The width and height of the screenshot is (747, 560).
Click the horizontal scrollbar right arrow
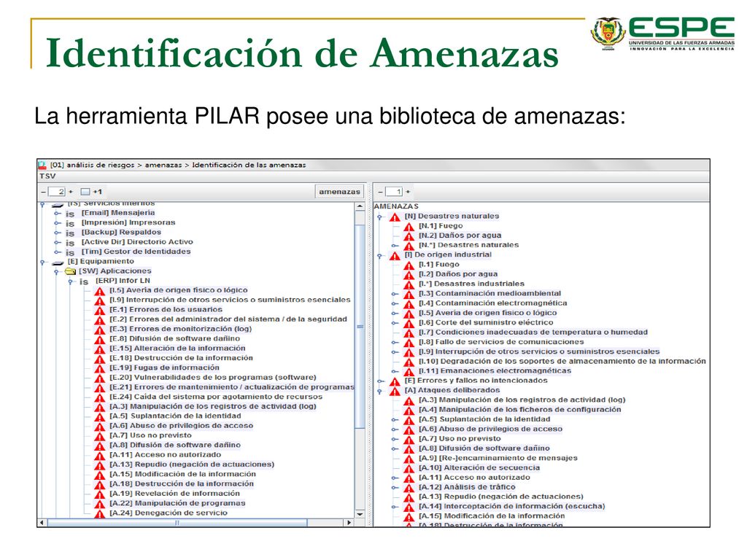349,523
